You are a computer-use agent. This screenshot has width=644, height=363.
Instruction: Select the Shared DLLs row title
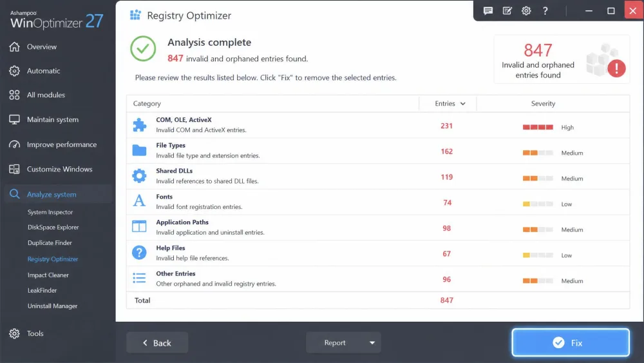pyautogui.click(x=174, y=171)
